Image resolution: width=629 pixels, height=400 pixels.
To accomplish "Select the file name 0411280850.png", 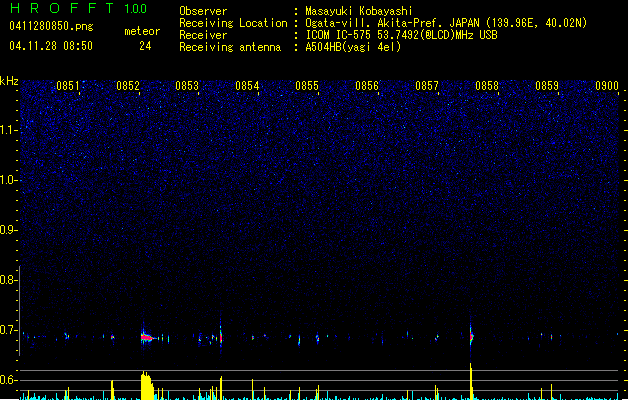I will [51, 26].
